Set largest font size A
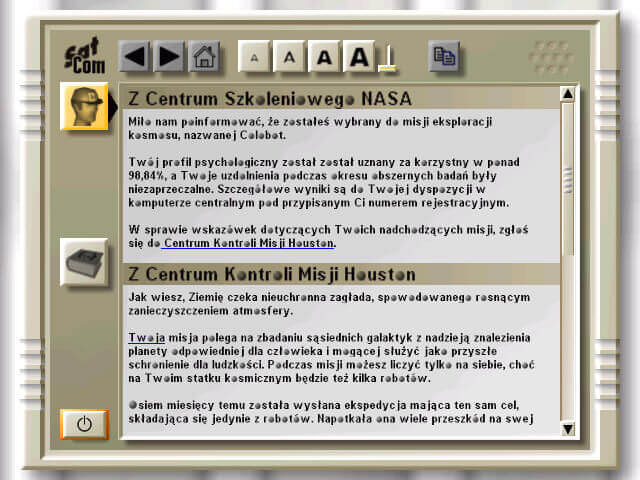The height and width of the screenshot is (480, 640). click(359, 56)
